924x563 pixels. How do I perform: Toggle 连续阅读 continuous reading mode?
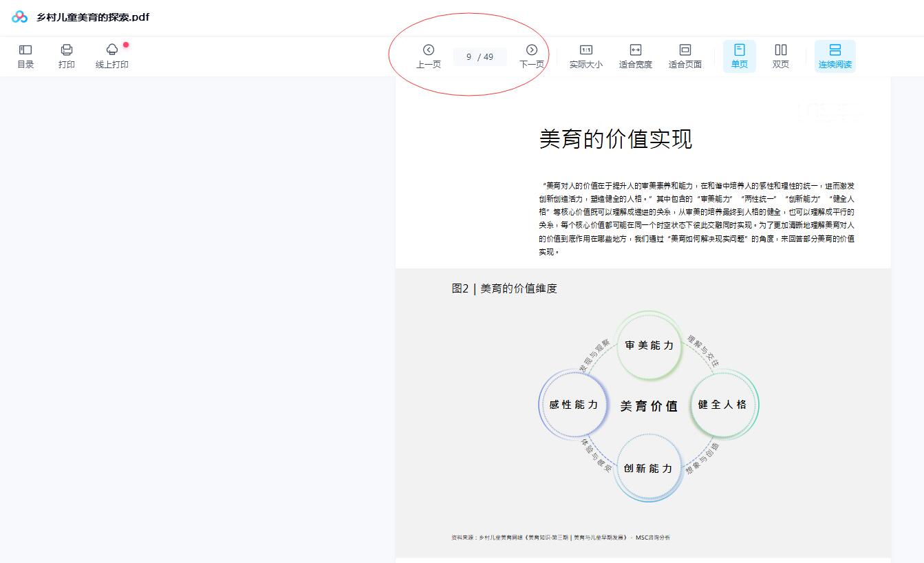click(x=835, y=56)
